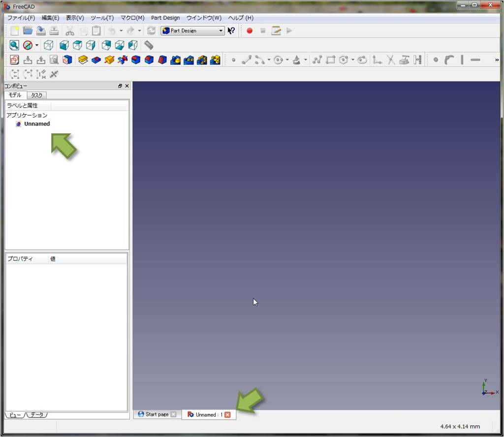Open the 表示(V) menu
The image size is (504, 437).
[75, 18]
